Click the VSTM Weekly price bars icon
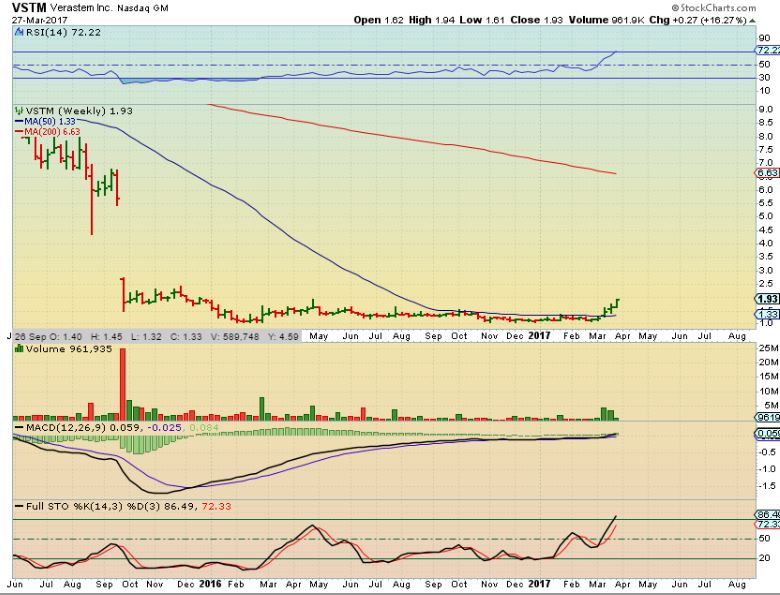 (19, 110)
